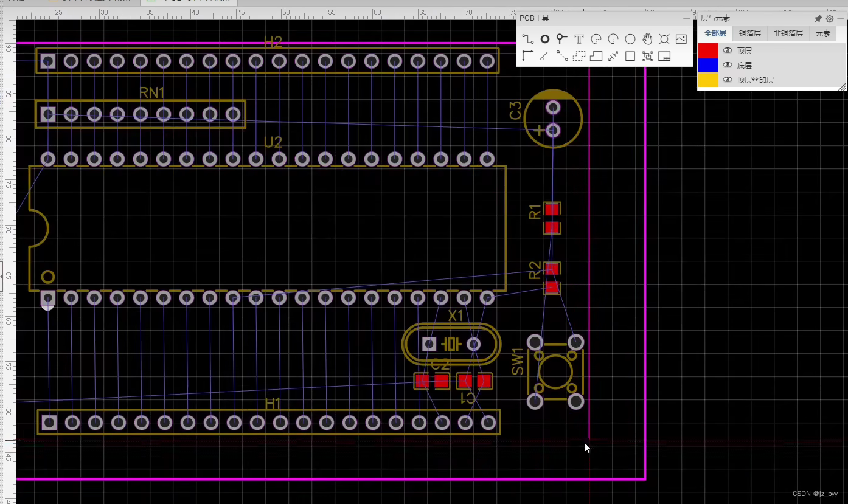This screenshot has height=504, width=848.
Task: Click the yellow 顶层丝印层 color swatch
Action: pyautogui.click(x=707, y=80)
